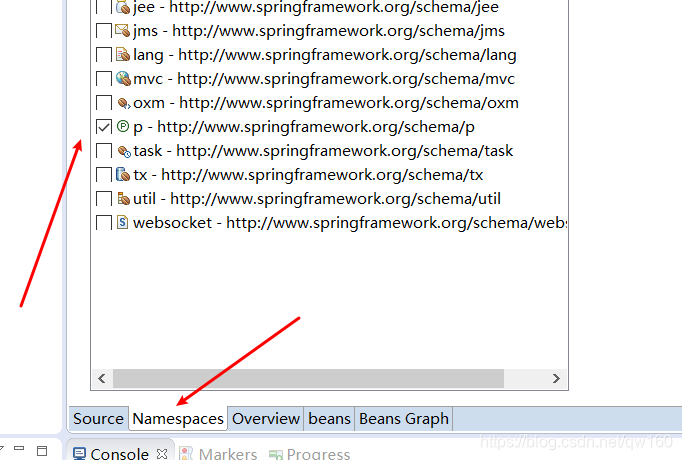Select the p schema URL row
Viewport: 682px width, 460px height.
(304, 127)
